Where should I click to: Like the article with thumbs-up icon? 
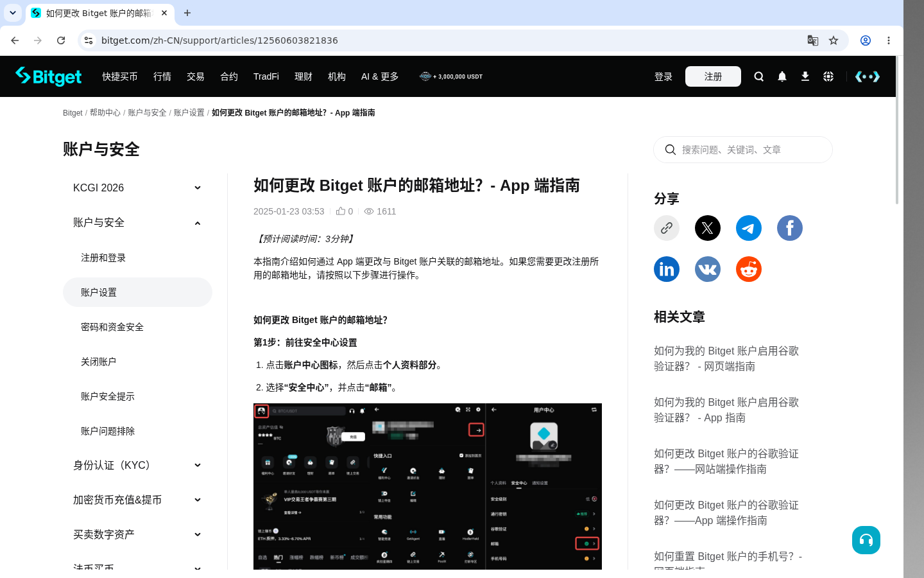[341, 211]
